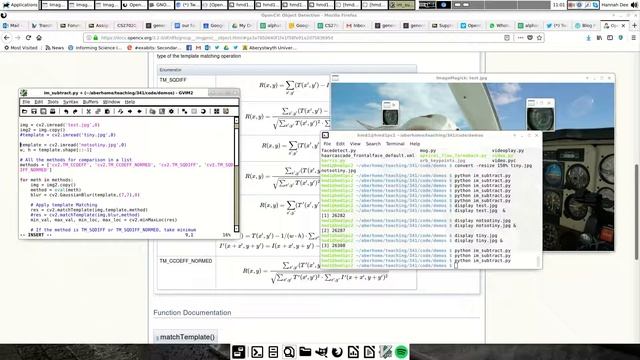The height and width of the screenshot is (360, 640).
Task: Click TM_CCOEFF_NORMED enumerator name in the table
Action: click(x=186, y=261)
